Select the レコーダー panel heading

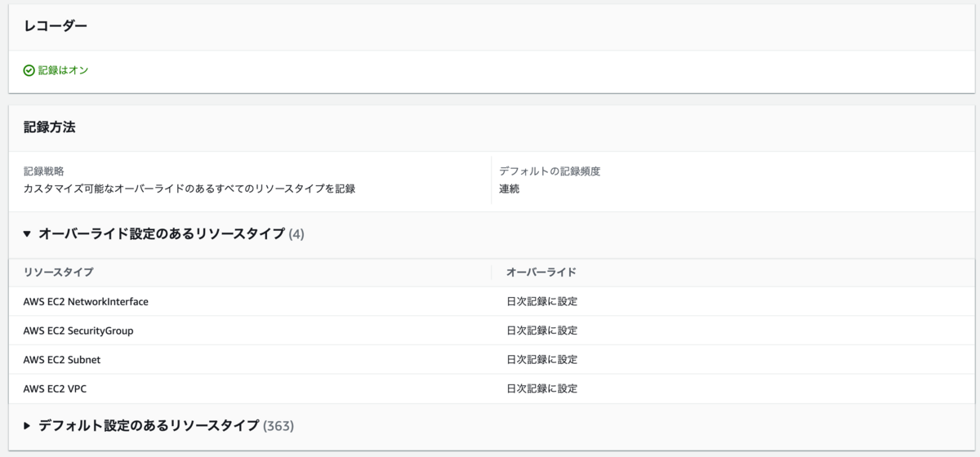56,26
